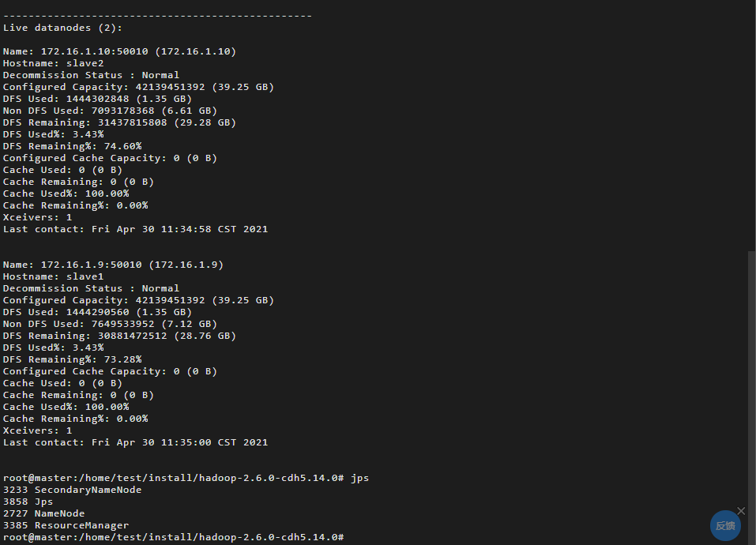Click the 3385 ResourceManager process line
Screen dimensions: 756x545
click(x=66, y=525)
